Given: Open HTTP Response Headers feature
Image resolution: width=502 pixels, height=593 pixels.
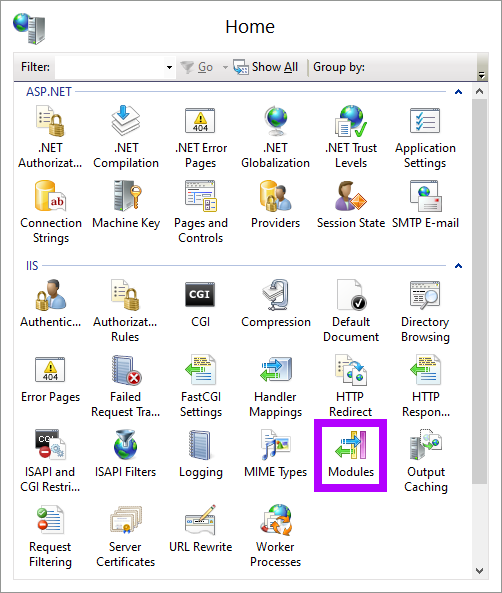Looking at the screenshot, I should pos(426,386).
